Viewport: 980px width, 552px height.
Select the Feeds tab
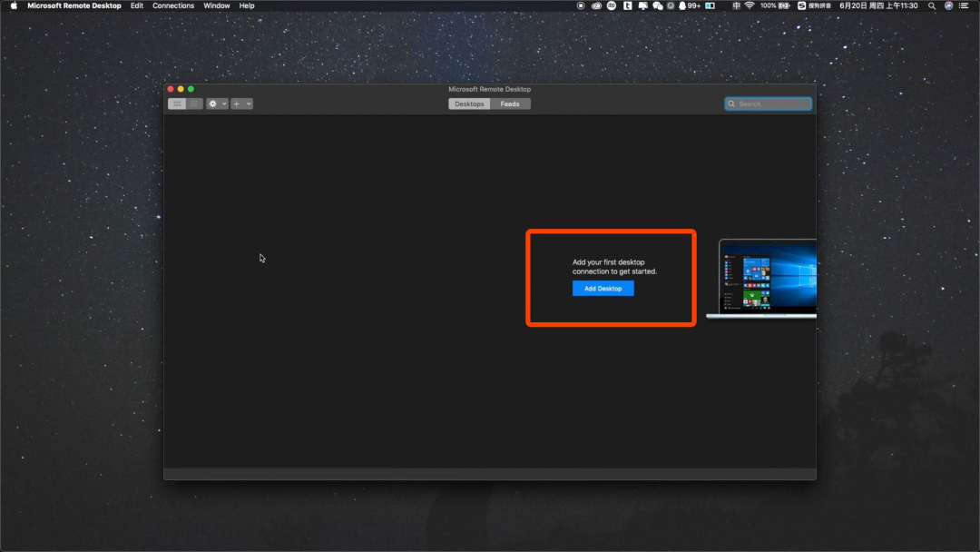point(510,103)
